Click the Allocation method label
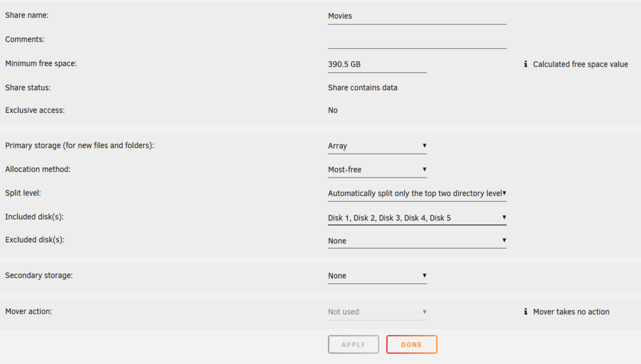The image size is (641, 364). pos(38,169)
